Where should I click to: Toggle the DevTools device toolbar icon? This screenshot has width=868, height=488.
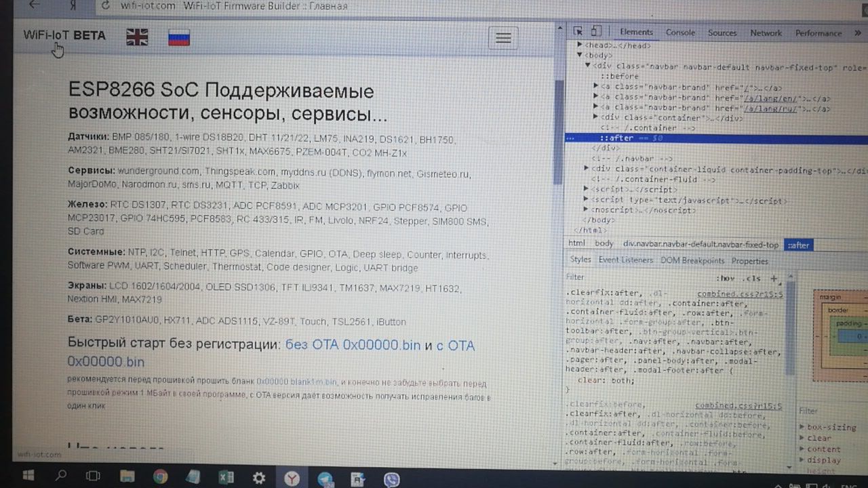click(x=596, y=32)
